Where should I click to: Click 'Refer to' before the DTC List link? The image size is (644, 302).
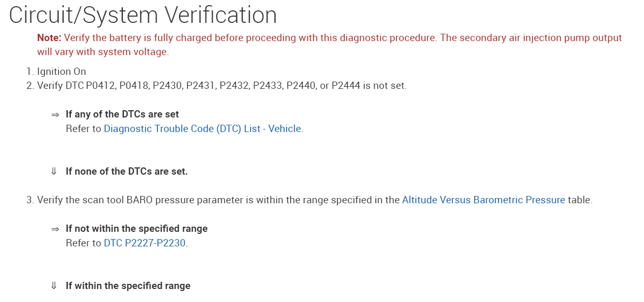click(83, 129)
